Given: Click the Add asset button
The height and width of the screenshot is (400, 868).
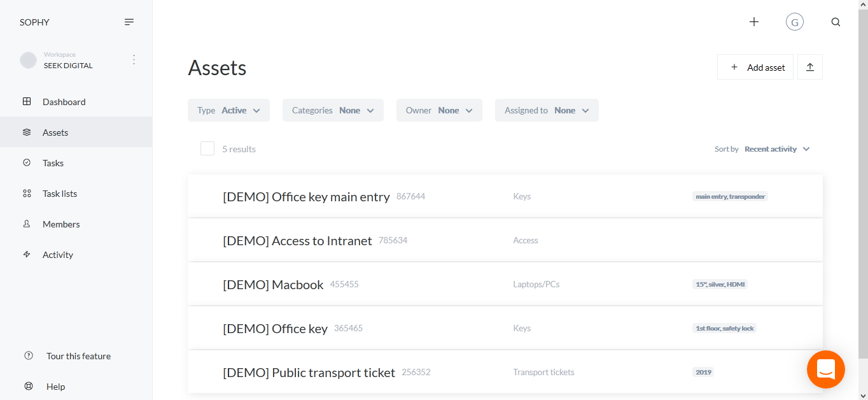Looking at the screenshot, I should [755, 67].
